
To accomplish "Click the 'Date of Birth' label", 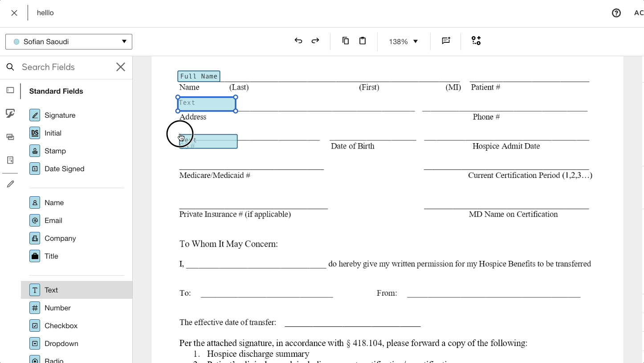I will pos(353,146).
